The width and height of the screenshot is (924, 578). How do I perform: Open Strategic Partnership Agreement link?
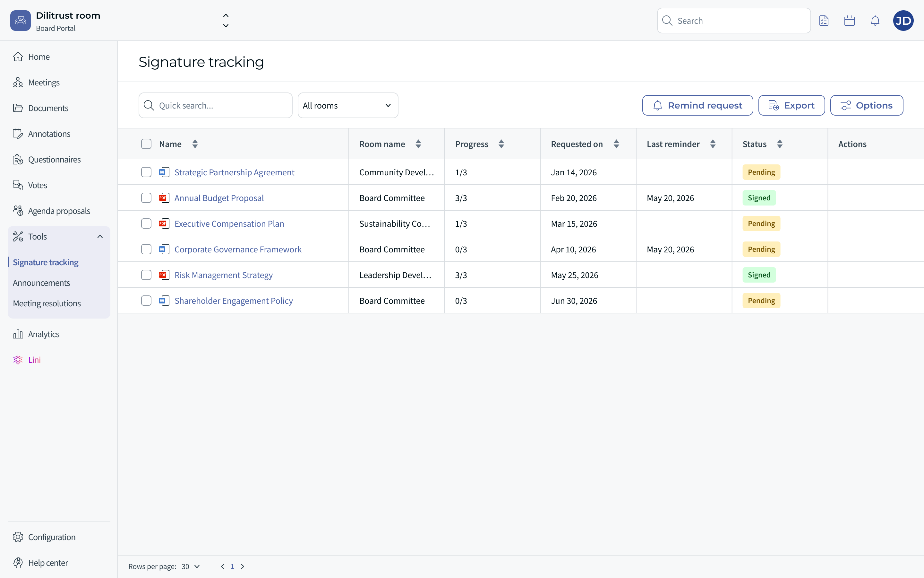[235, 172]
